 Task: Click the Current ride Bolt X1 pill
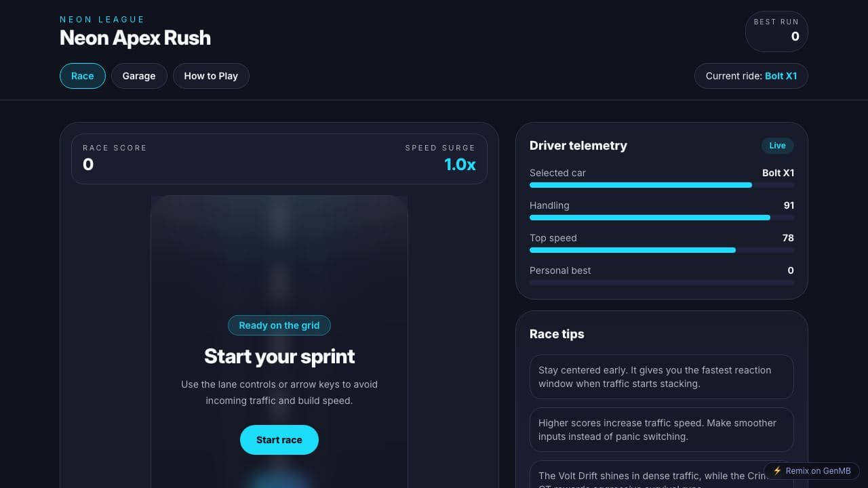(x=751, y=76)
